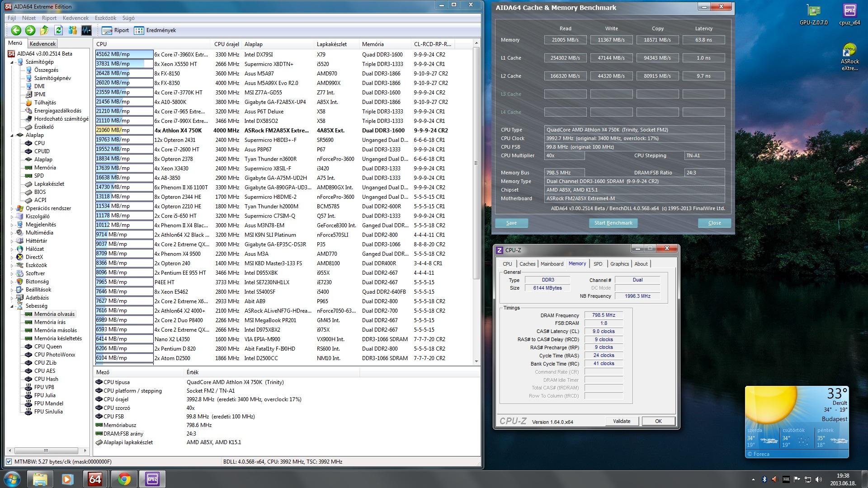Switch to CPU-Z Graphics tab
The image size is (868, 488).
(619, 264)
